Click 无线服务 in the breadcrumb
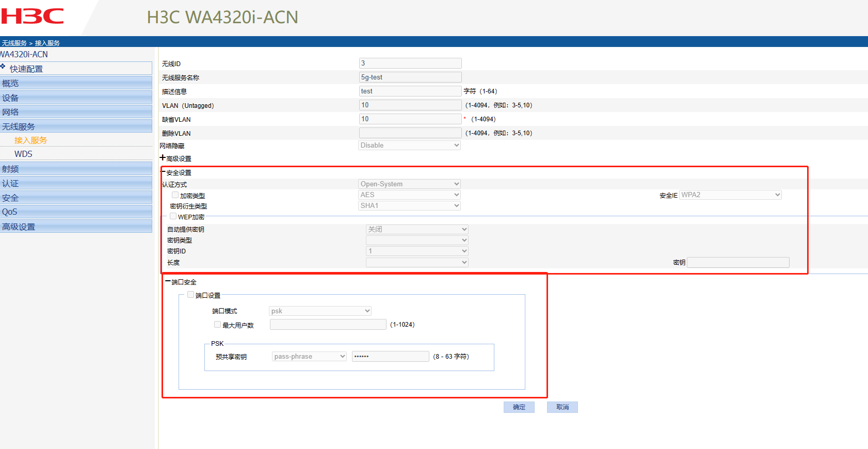Screen dimensions: 868x449 pyautogui.click(x=14, y=43)
